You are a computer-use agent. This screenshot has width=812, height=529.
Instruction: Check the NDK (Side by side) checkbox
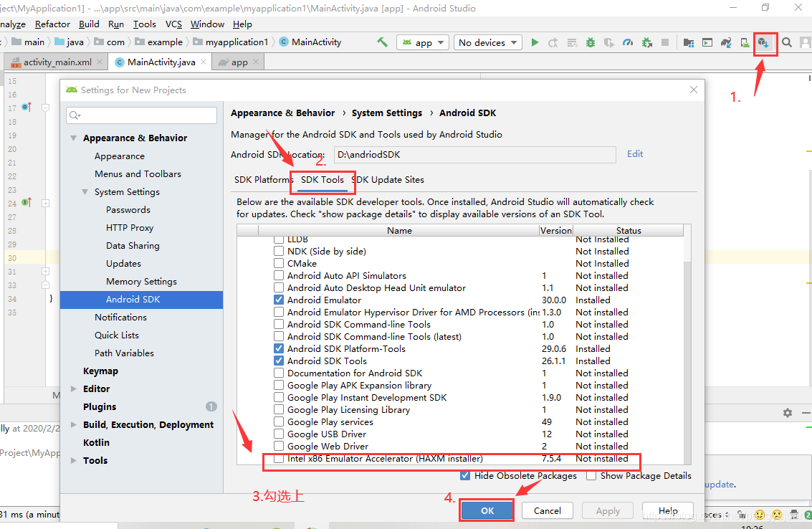[279, 252]
